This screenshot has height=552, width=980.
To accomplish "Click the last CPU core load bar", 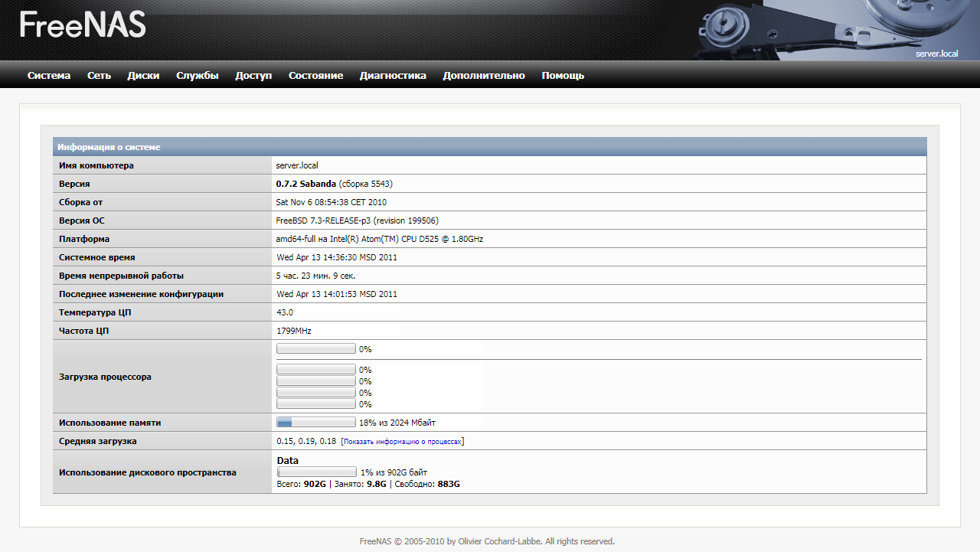I will click(316, 404).
